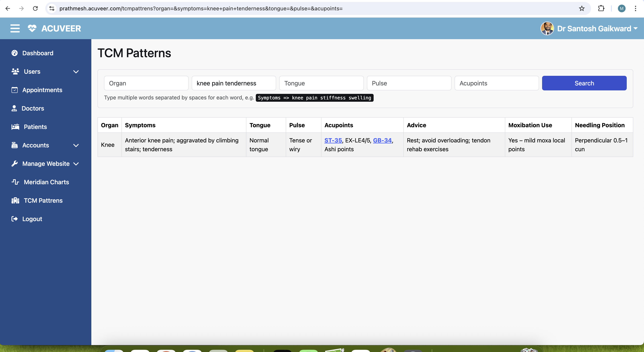Open the browser extensions puzzle icon
Image resolution: width=644 pixels, height=352 pixels.
tap(601, 8)
